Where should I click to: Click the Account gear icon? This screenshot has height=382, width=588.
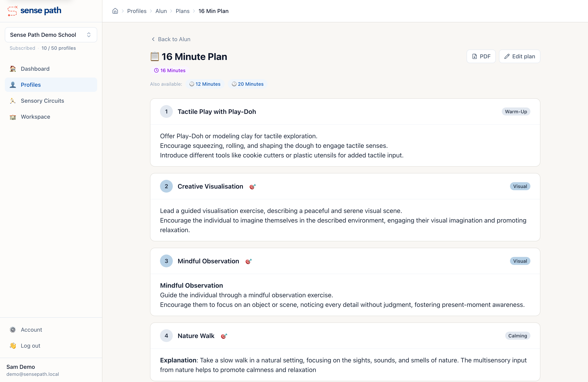[x=13, y=330]
